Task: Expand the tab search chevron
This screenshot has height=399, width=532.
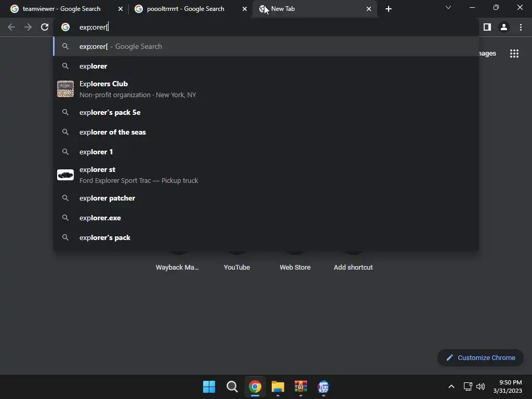Action: coord(448,7)
